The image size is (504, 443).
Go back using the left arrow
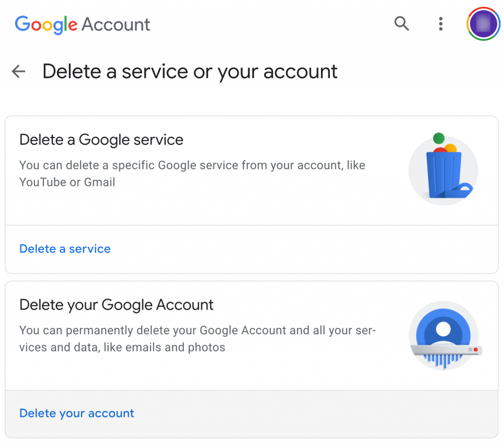[18, 71]
